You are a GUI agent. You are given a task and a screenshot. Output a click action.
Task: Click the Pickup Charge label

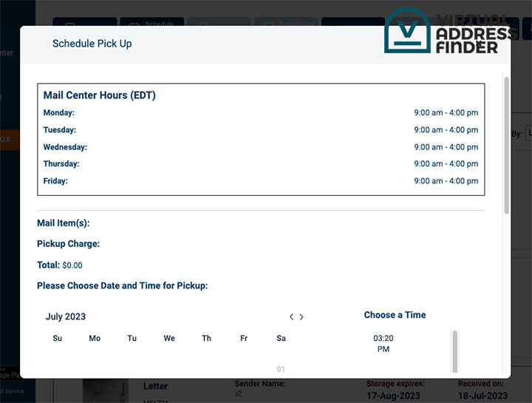pos(68,244)
